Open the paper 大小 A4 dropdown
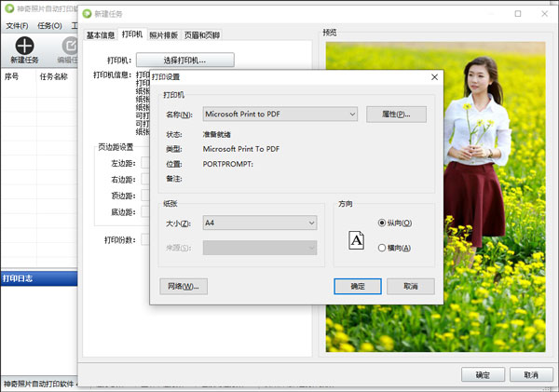This screenshot has height=392, width=559. (x=260, y=223)
